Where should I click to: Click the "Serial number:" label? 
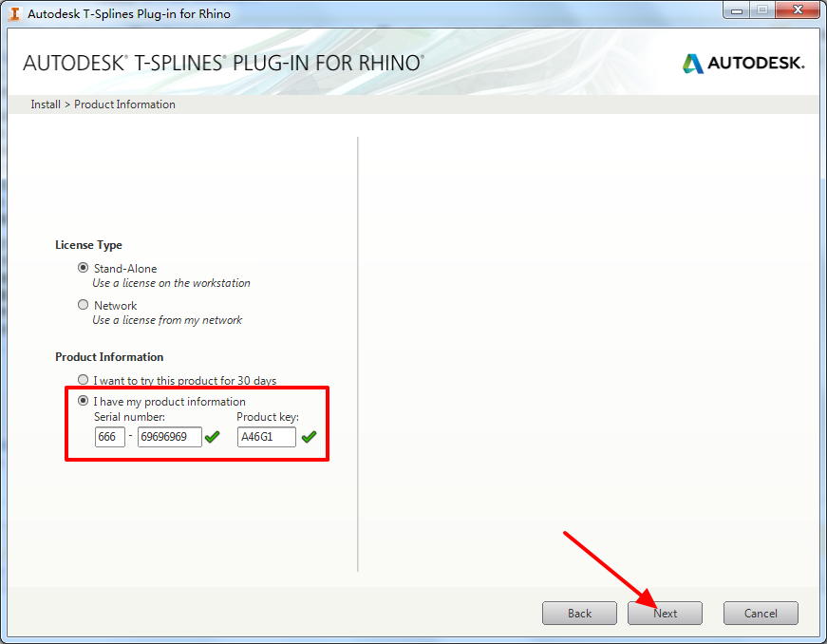(x=129, y=417)
